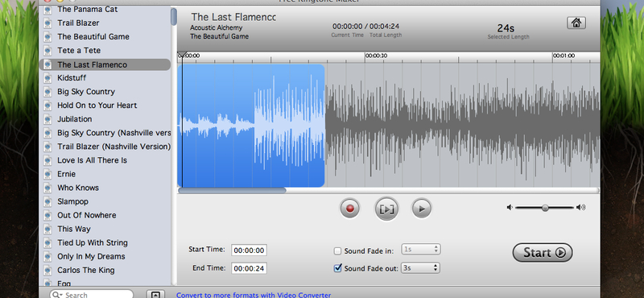Open the fade in duration dropdown

pos(421,250)
